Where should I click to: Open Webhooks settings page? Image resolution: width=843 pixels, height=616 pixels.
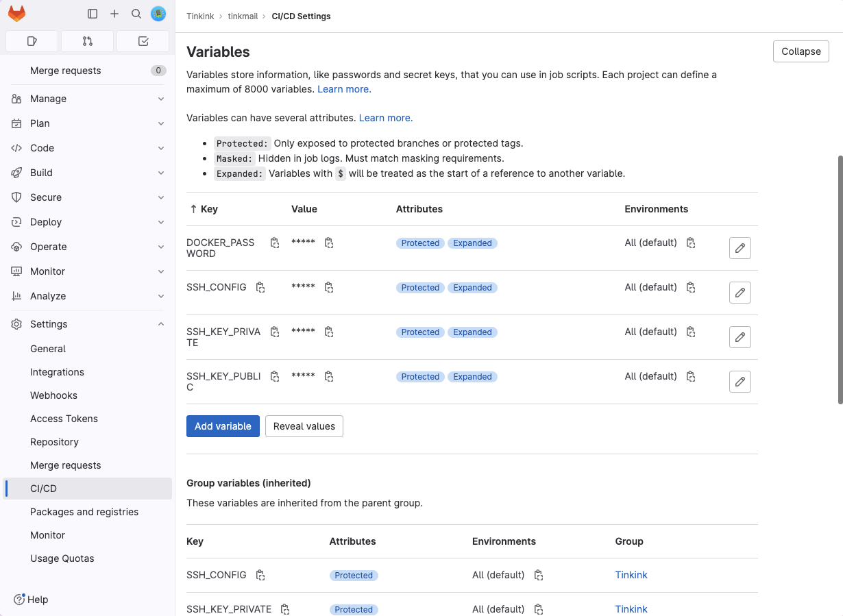pos(88,395)
